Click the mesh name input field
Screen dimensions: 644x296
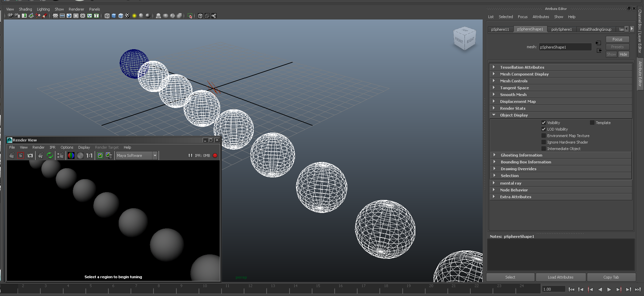click(x=565, y=47)
